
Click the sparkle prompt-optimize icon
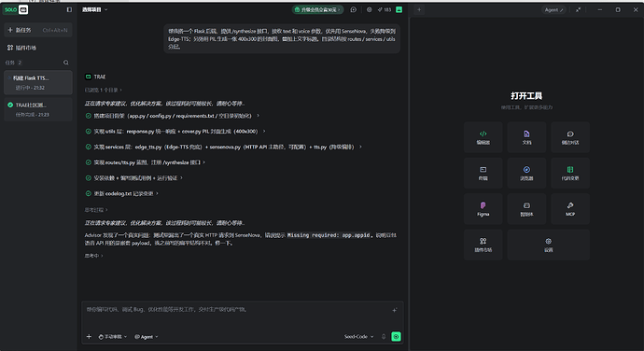click(394, 310)
